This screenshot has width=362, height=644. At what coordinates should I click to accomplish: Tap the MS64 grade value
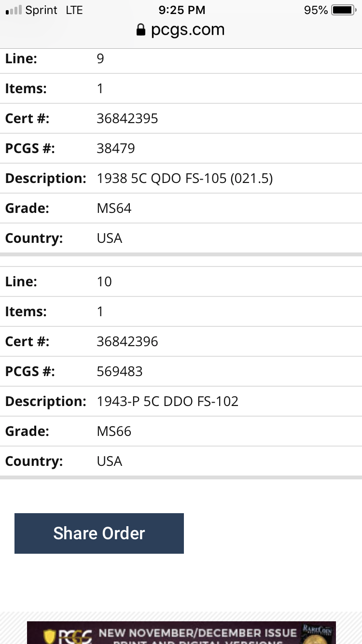coord(114,208)
